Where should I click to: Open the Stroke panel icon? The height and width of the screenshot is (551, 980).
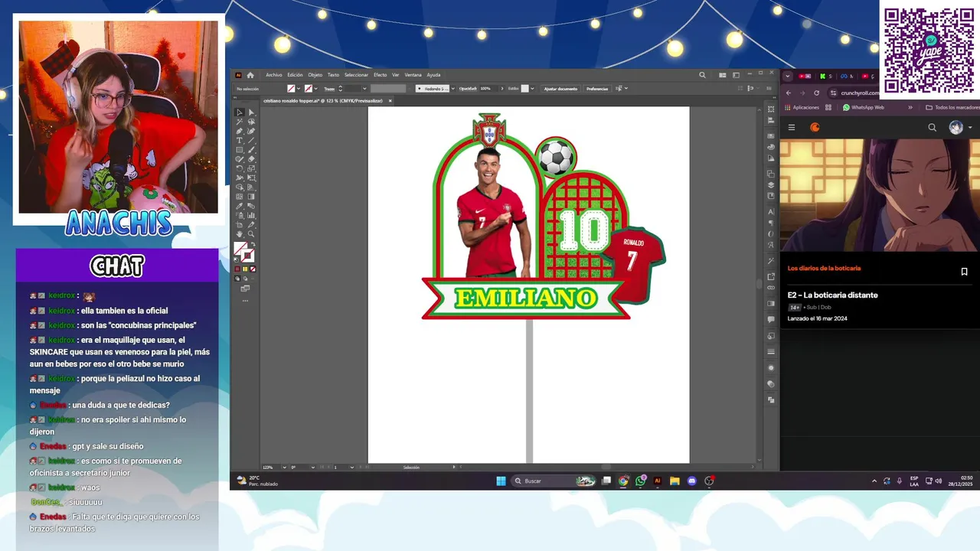[x=771, y=350]
